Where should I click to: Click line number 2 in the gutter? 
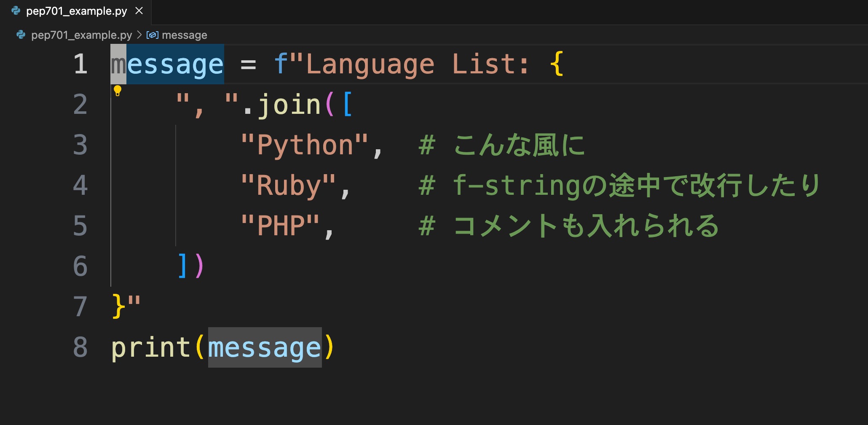[80, 105]
